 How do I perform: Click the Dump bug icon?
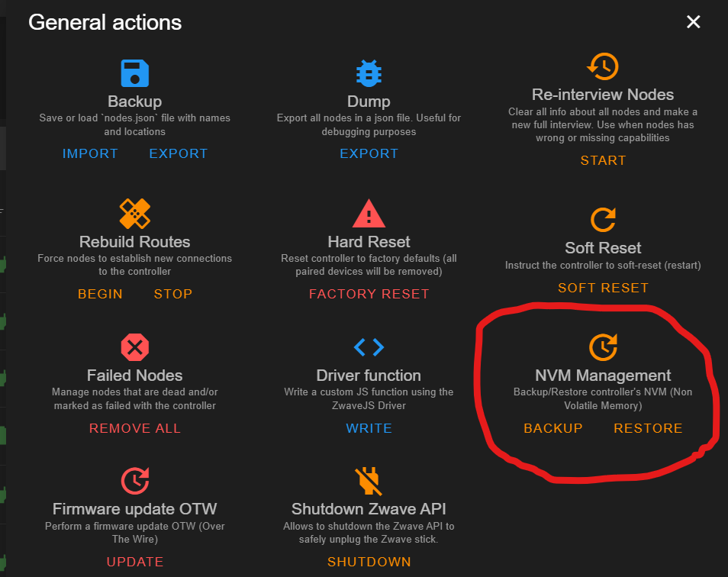pyautogui.click(x=369, y=73)
